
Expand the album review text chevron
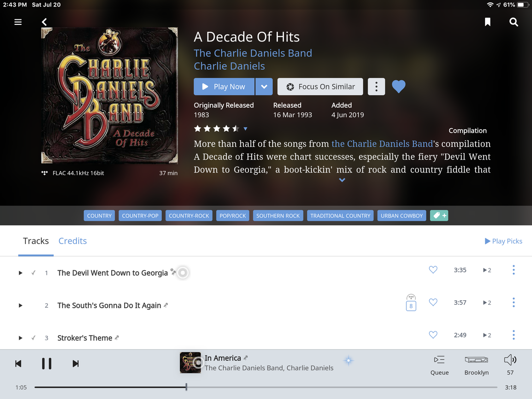coord(342,180)
